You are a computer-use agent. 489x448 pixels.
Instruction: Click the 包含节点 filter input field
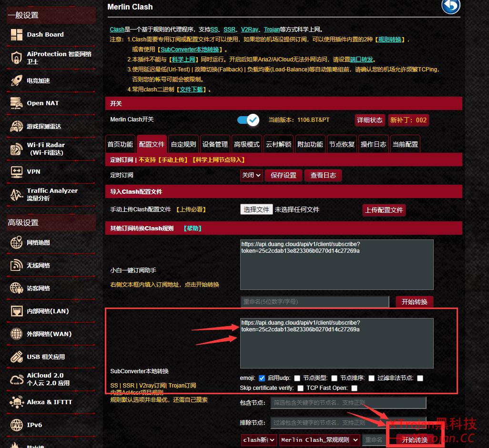coord(348,403)
